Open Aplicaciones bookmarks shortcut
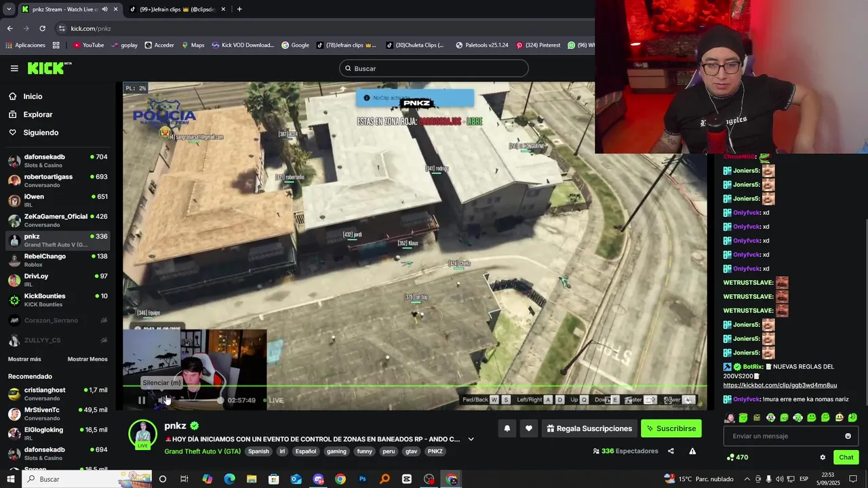The height and width of the screenshot is (488, 868). (25, 45)
